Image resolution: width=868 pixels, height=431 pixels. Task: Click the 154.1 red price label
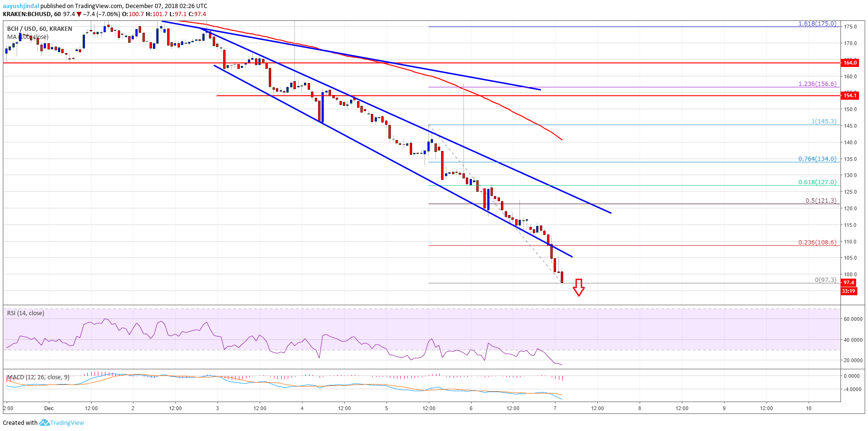click(x=849, y=96)
